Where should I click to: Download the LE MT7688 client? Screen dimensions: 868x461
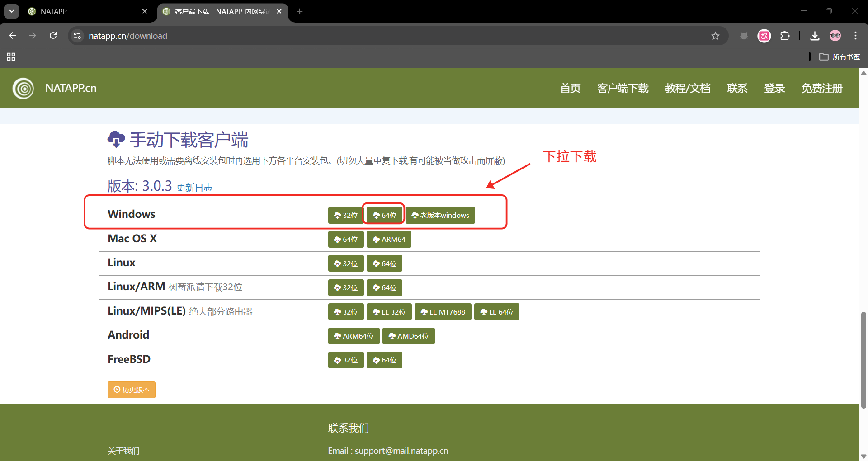point(443,312)
